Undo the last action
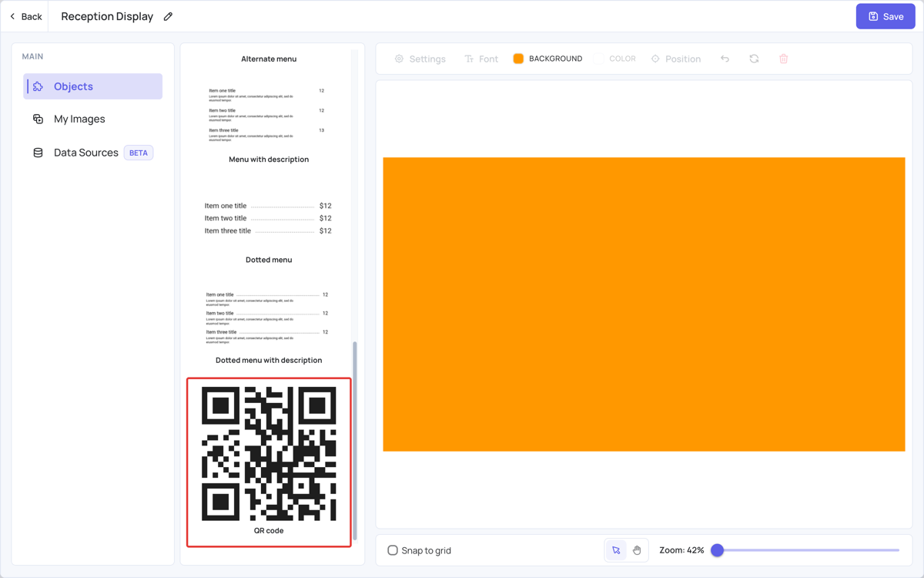Image resolution: width=924 pixels, height=578 pixels. (x=725, y=59)
